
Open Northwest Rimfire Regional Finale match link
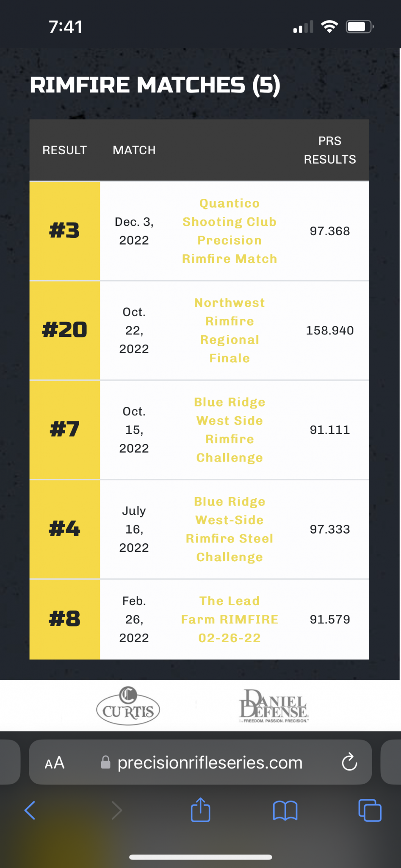230,330
